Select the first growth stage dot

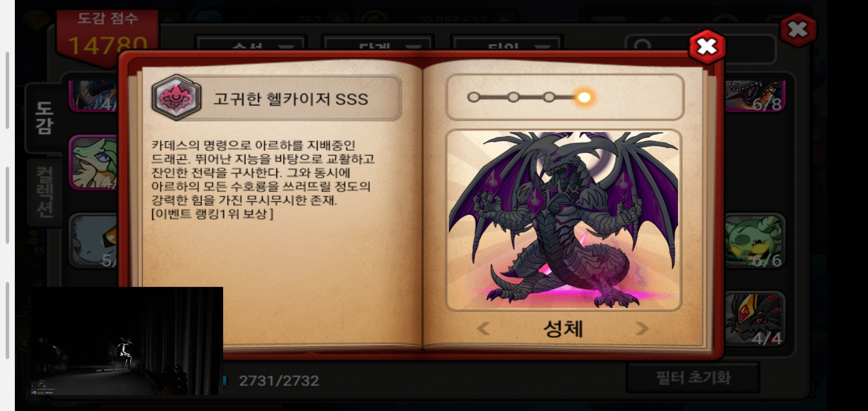pyautogui.click(x=473, y=97)
